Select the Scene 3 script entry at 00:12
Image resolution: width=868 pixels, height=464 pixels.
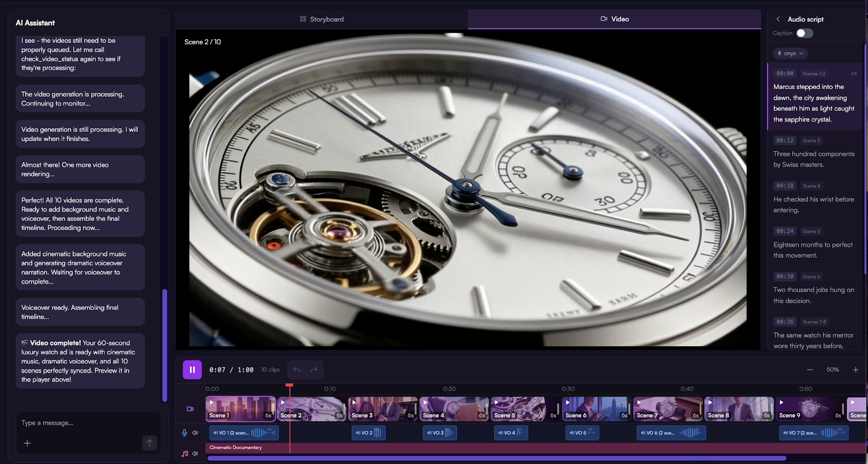(814, 153)
